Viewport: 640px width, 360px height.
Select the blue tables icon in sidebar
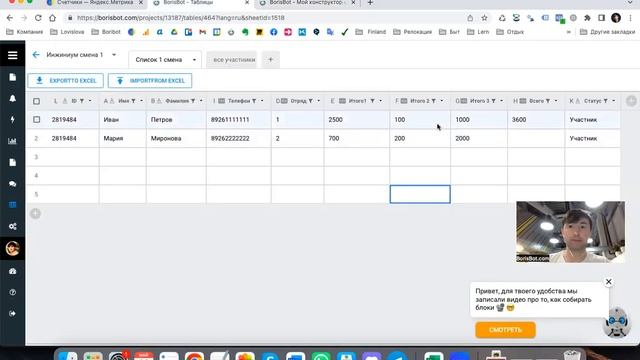coord(13,205)
